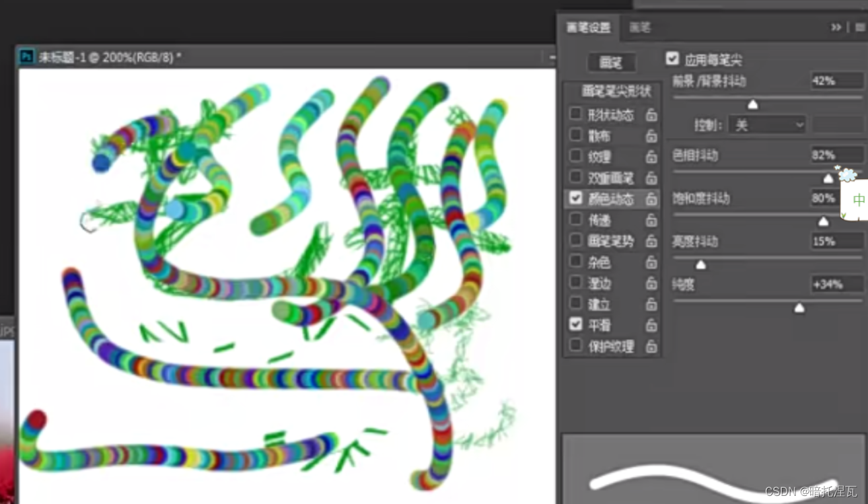The image size is (868, 504).
Task: Toggle the lock icon for 杂色
Action: pyautogui.click(x=651, y=262)
